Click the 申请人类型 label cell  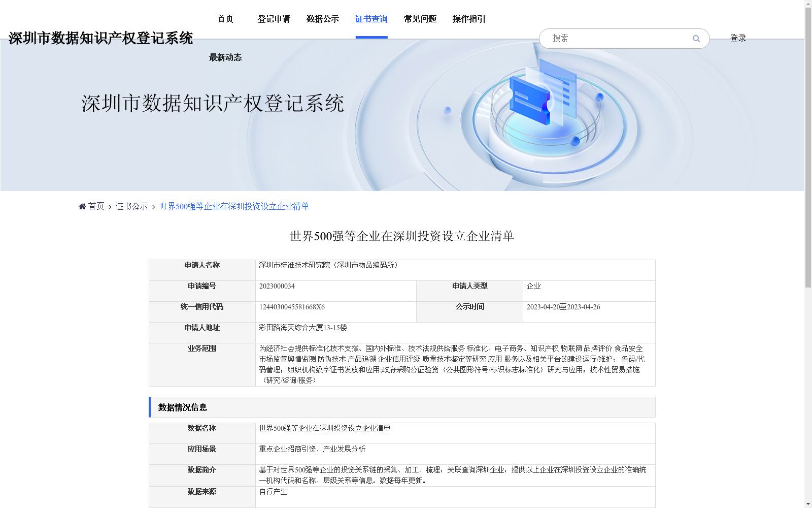[470, 291]
